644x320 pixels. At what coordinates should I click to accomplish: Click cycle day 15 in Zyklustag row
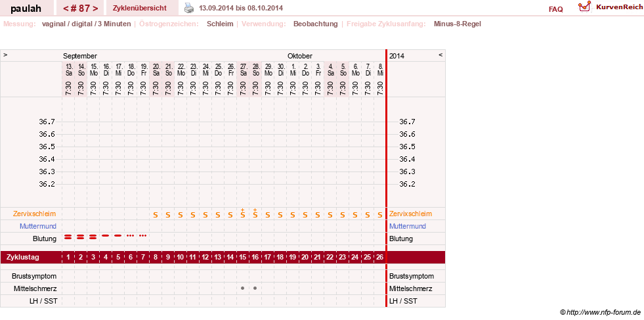(x=243, y=258)
